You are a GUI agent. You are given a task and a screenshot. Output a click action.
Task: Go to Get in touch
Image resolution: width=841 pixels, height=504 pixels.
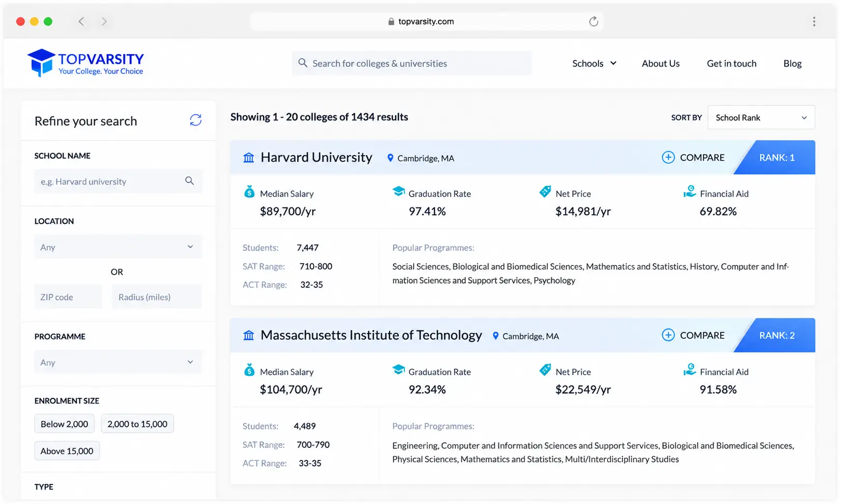pyautogui.click(x=731, y=63)
